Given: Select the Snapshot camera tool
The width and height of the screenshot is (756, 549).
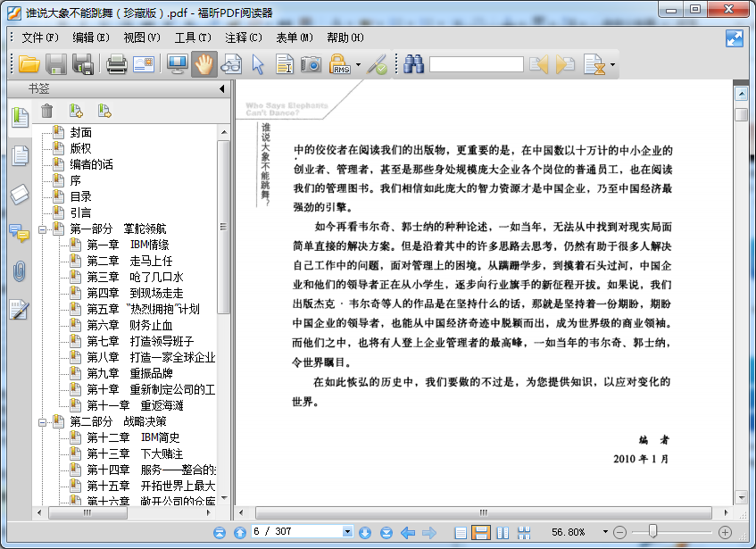Looking at the screenshot, I should 311,64.
